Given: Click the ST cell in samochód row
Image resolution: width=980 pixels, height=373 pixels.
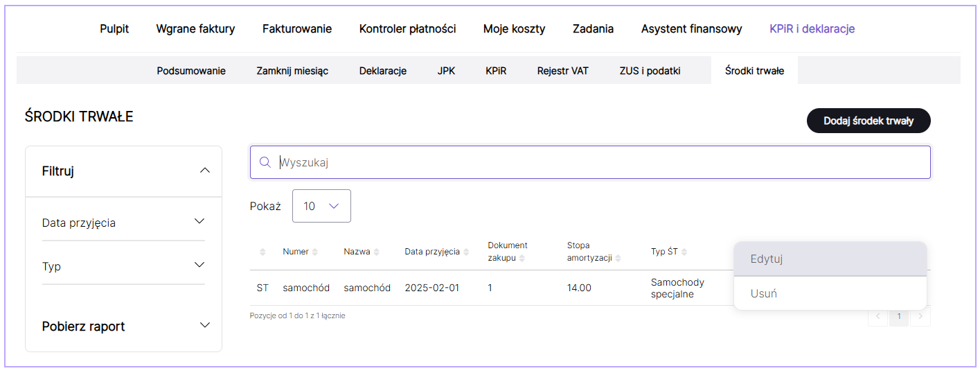Looking at the screenshot, I should click(x=262, y=288).
